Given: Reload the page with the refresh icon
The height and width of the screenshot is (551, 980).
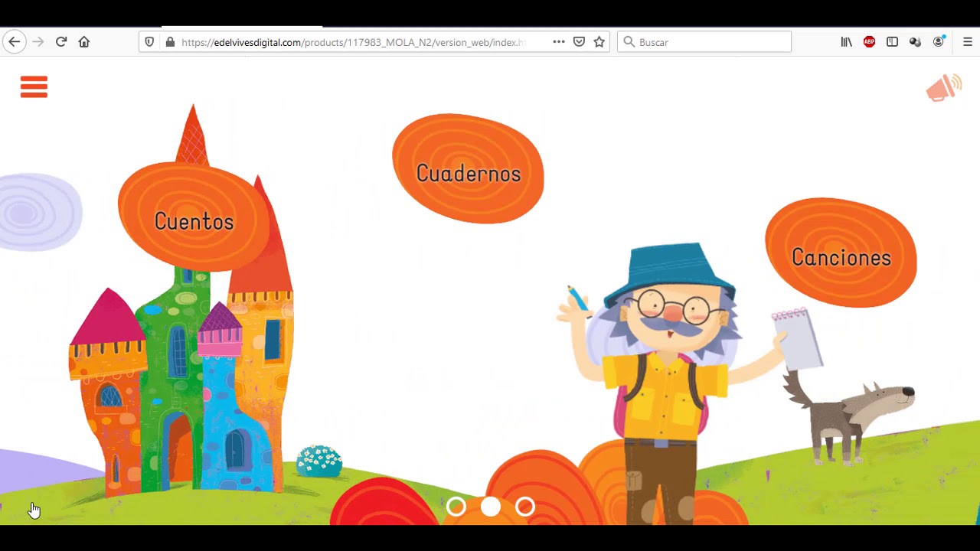Looking at the screenshot, I should (x=61, y=42).
